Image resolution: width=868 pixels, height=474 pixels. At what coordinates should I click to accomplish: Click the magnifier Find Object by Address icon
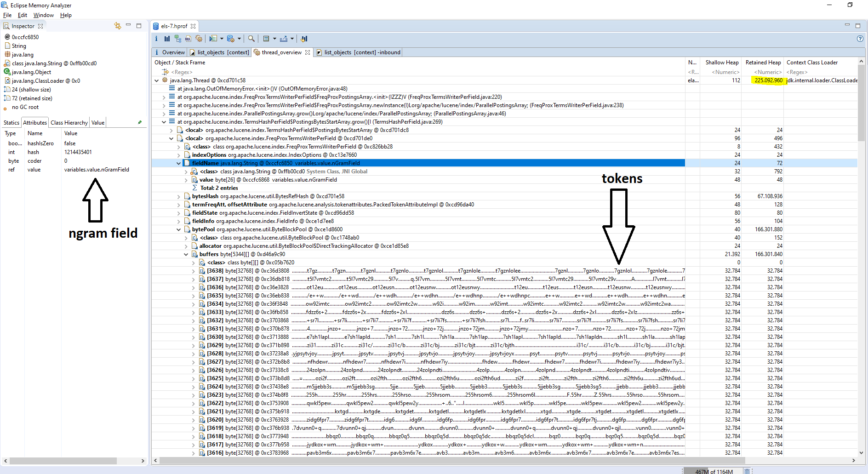point(251,39)
